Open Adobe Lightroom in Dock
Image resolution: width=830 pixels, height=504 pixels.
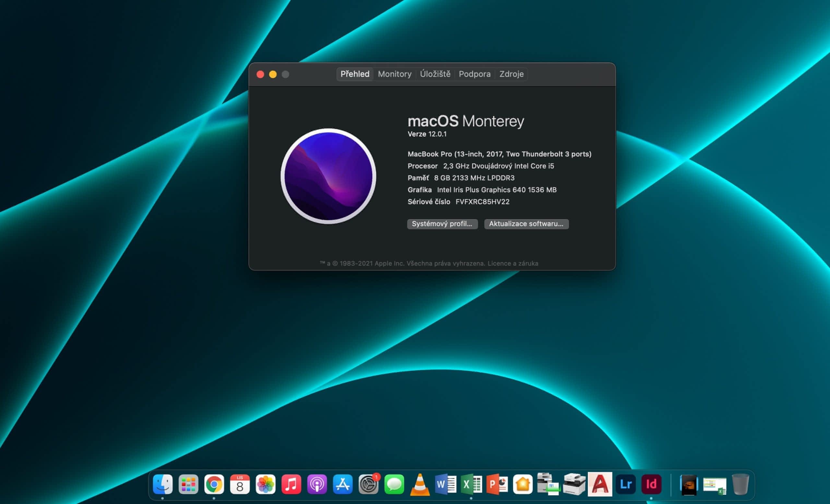click(x=625, y=485)
